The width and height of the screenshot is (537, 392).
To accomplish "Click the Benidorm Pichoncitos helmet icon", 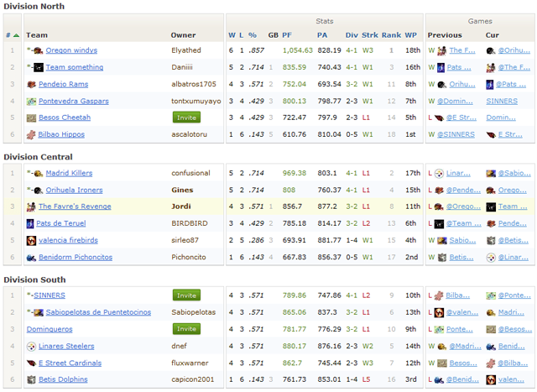I will tap(31, 257).
